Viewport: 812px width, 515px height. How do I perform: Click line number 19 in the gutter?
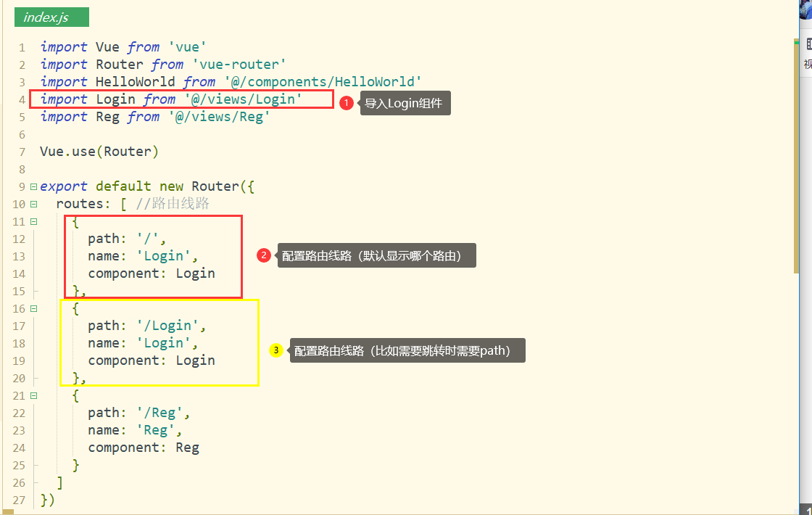[19, 361]
